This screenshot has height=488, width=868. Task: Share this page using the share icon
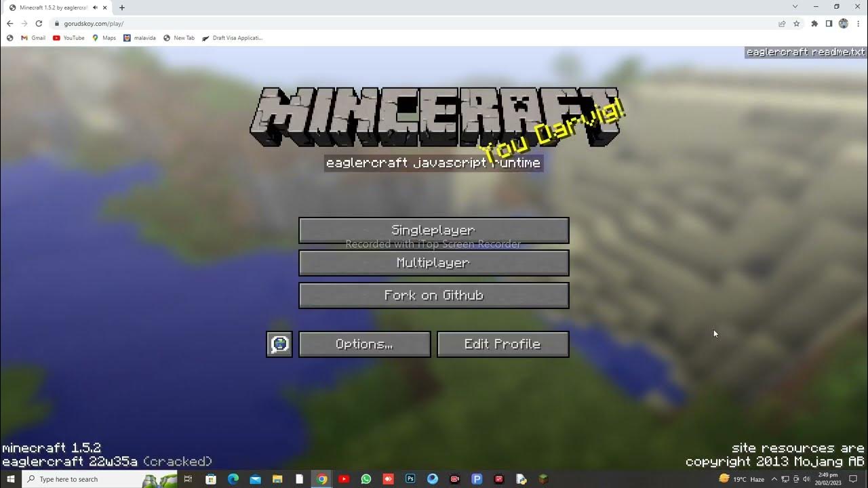pos(782,23)
